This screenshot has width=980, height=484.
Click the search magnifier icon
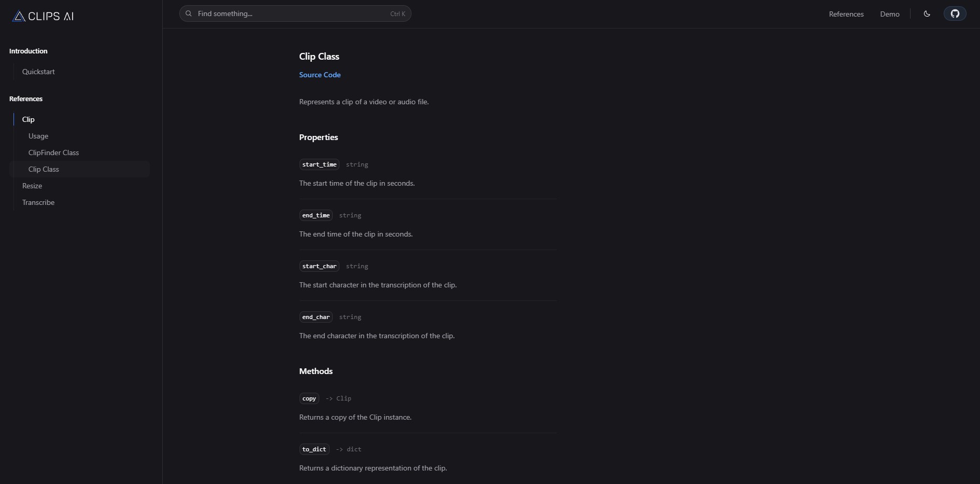tap(189, 13)
